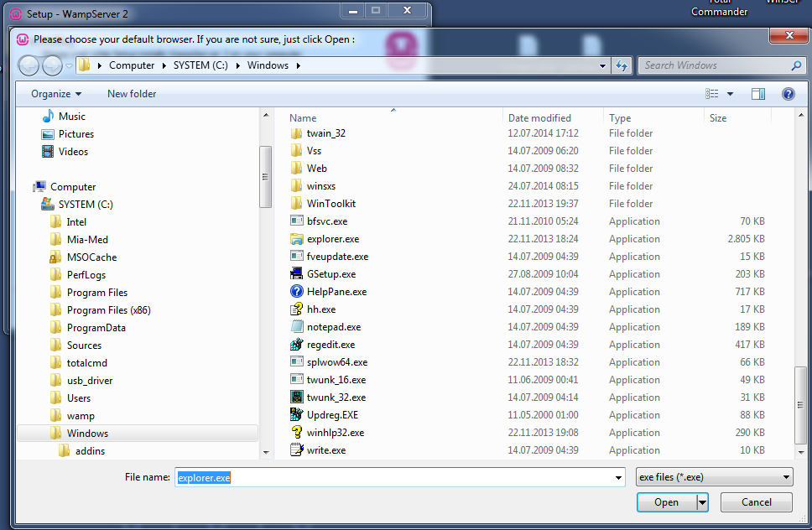This screenshot has width=812, height=530.
Task: Click the refresh button beside address bar
Action: point(622,65)
